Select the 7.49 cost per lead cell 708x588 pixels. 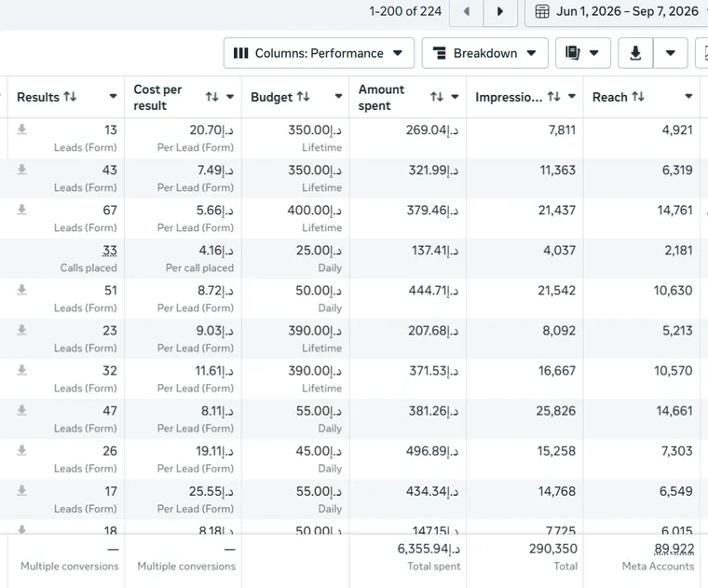(x=183, y=178)
